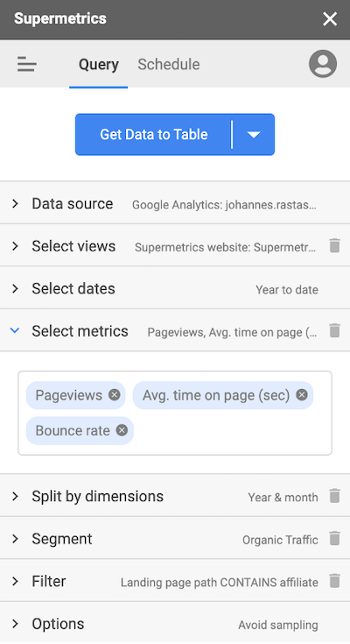Click the Pageviews chip label
Viewport: 350px width, 644px height.
click(68, 395)
